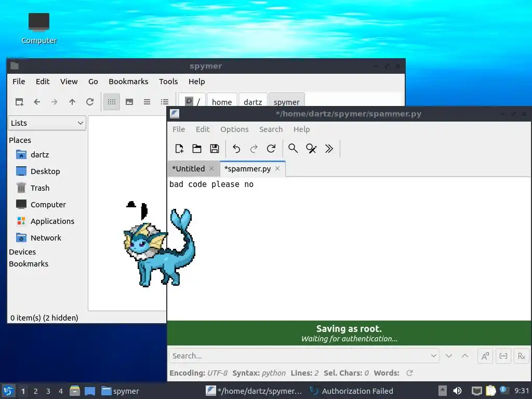The image size is (532, 399).
Task: Reload the document with the refresh icon
Action: 271,149
